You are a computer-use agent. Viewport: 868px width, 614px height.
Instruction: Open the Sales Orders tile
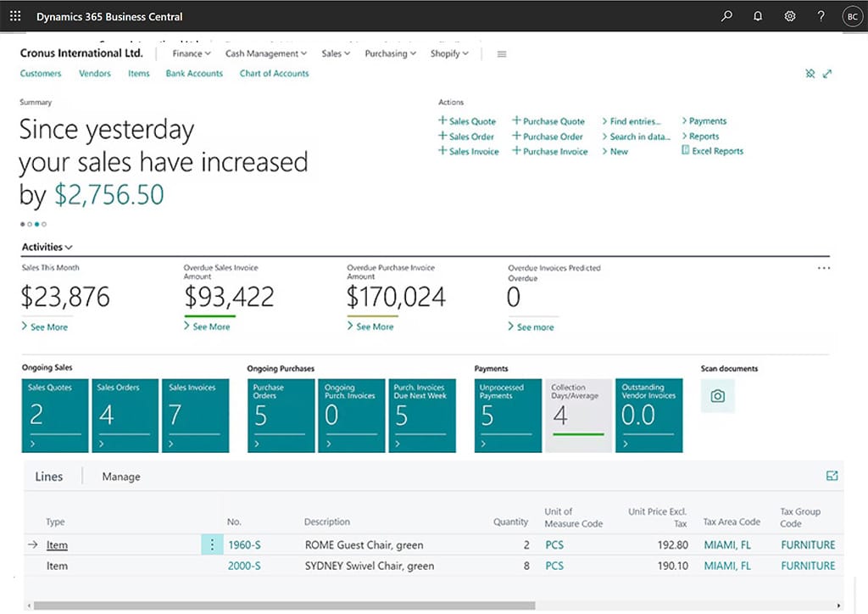(x=125, y=416)
